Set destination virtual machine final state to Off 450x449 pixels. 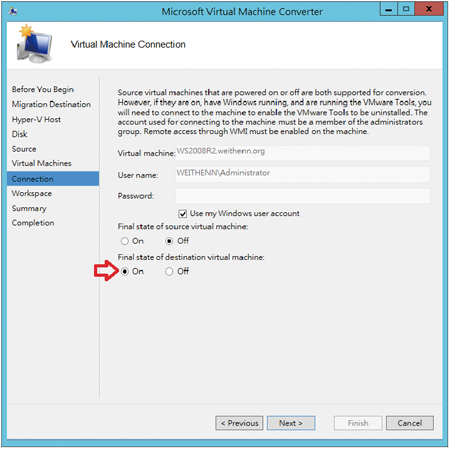point(169,272)
